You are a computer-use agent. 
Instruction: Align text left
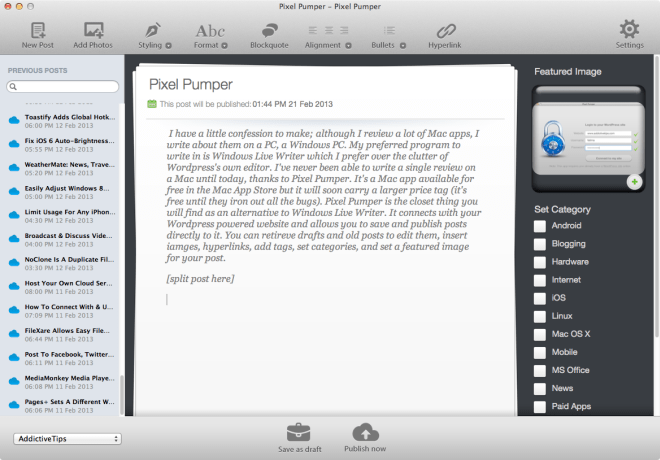pos(313,30)
